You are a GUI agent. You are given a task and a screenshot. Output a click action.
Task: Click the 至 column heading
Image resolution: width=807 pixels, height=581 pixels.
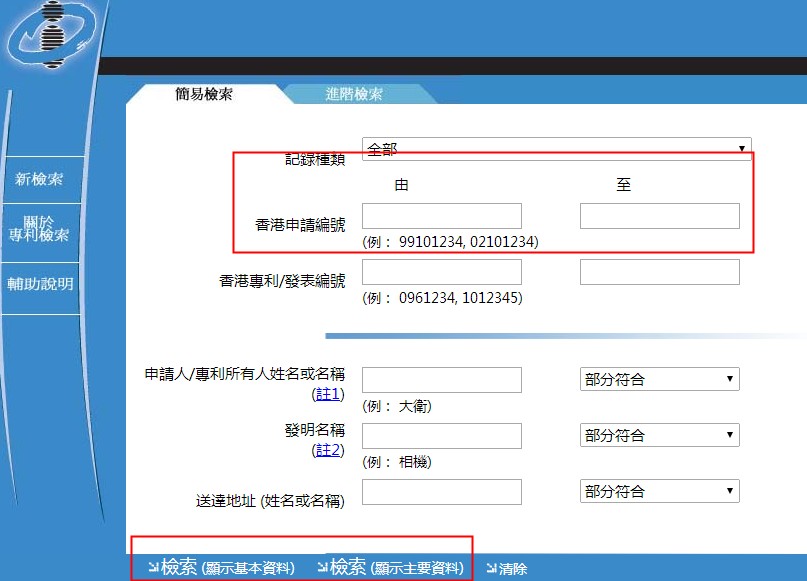point(624,185)
